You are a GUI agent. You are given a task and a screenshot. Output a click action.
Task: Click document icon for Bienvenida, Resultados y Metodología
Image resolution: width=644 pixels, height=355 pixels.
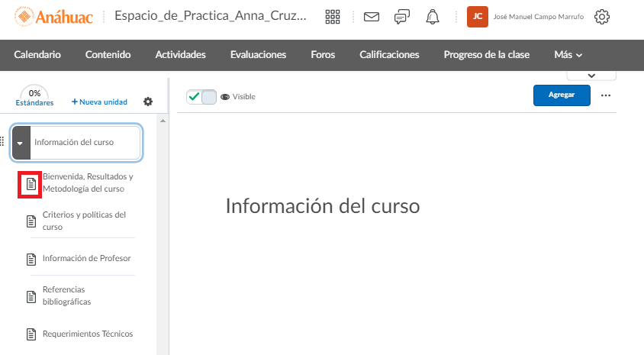(x=31, y=184)
